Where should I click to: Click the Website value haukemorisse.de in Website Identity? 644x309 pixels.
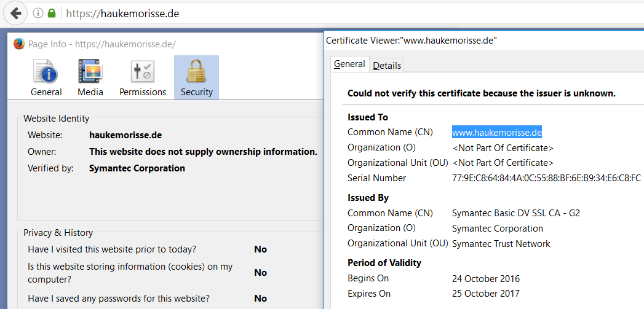tap(125, 135)
